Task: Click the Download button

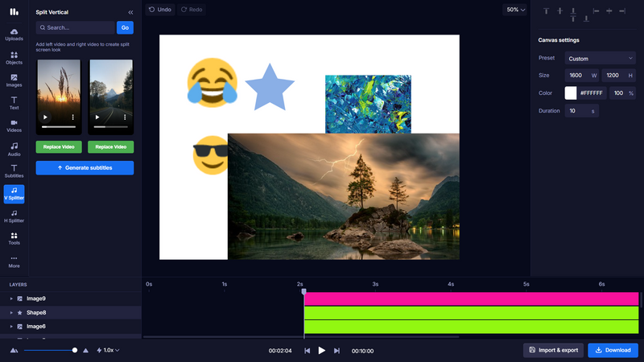Action: tap(613, 350)
